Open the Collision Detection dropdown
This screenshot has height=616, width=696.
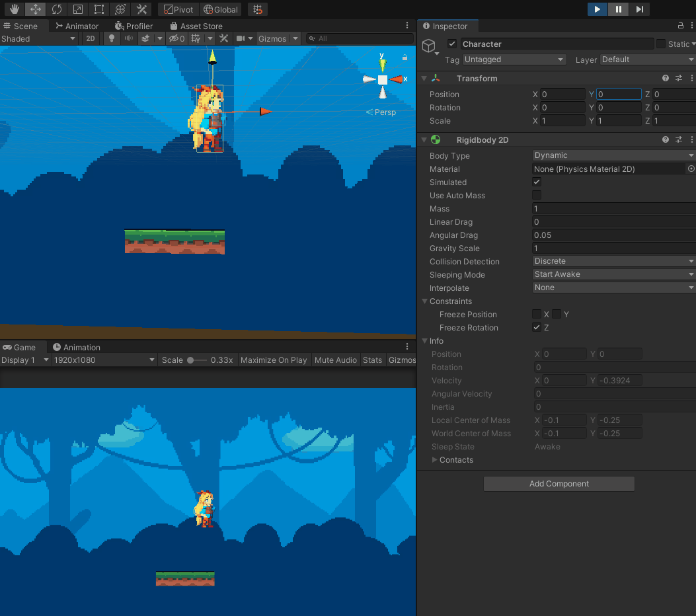point(613,261)
